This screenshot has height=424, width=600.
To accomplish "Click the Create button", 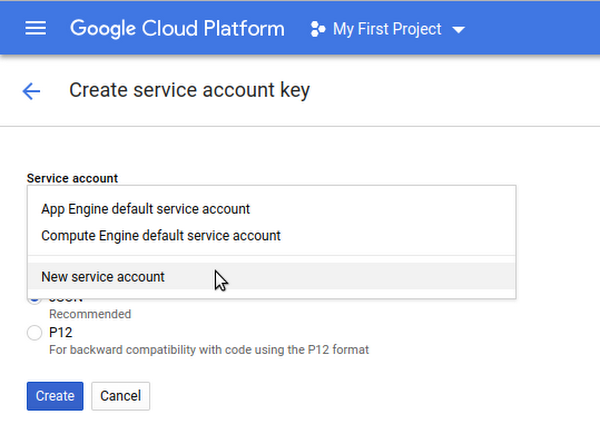I will (55, 396).
